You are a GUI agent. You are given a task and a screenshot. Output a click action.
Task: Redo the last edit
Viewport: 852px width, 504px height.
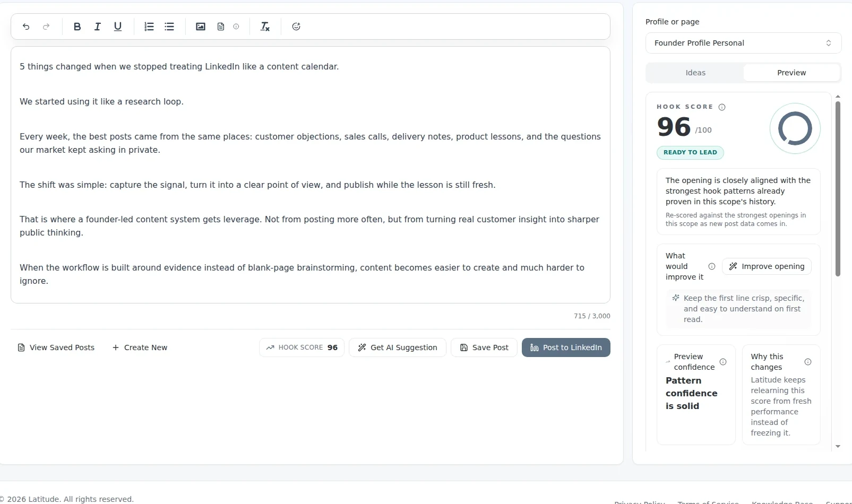coord(46,27)
